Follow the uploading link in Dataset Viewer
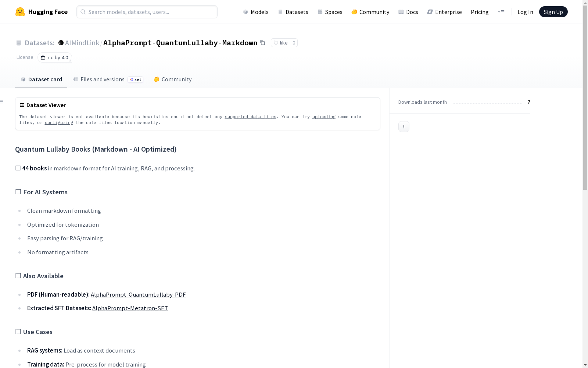The width and height of the screenshot is (588, 368). [324, 117]
